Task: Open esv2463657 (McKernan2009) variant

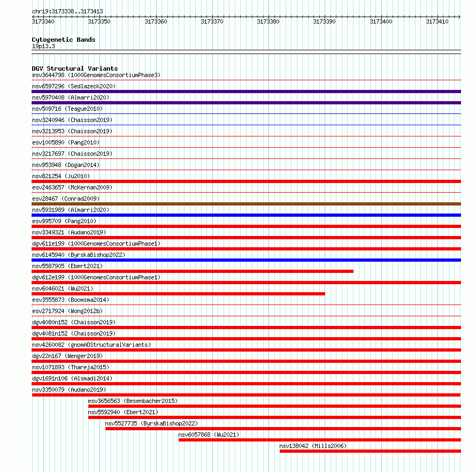Action: (72, 187)
